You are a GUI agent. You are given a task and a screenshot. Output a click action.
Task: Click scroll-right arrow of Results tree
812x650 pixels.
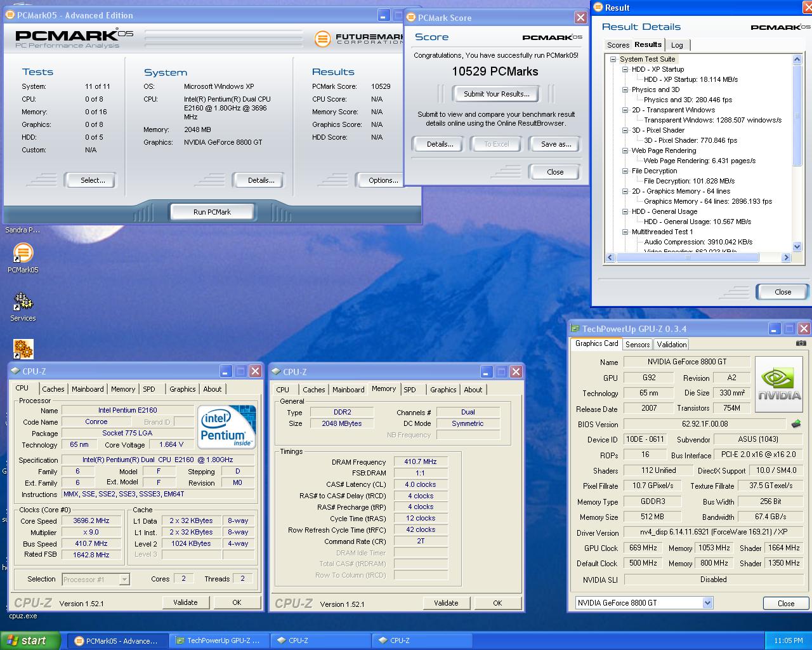[x=786, y=258]
